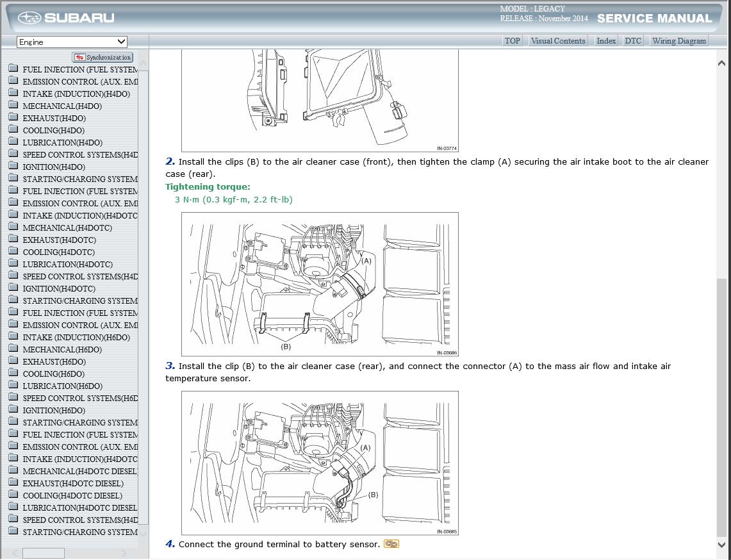
Task: Click 'RELEASE : November 2014' text
Action: point(543,19)
